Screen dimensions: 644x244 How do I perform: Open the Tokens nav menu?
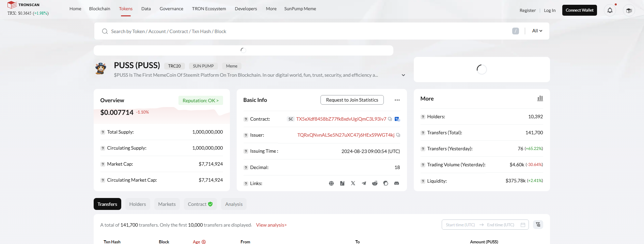pyautogui.click(x=126, y=9)
